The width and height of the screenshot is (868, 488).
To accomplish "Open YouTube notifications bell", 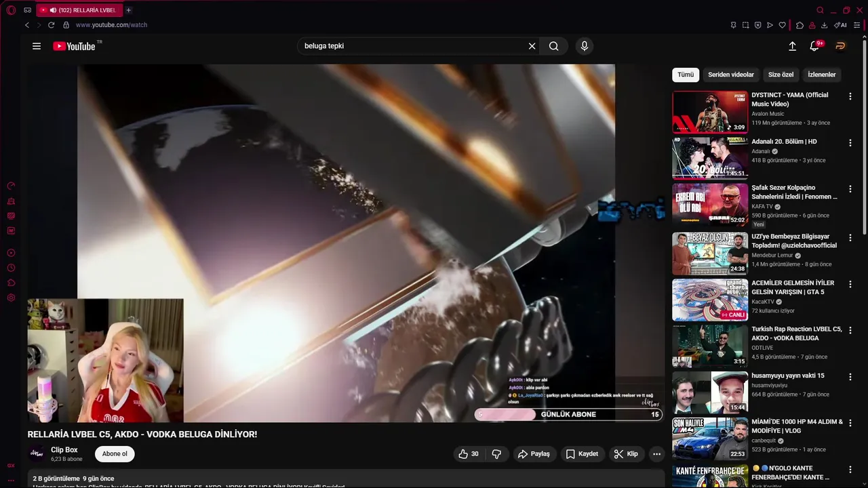I will point(814,46).
